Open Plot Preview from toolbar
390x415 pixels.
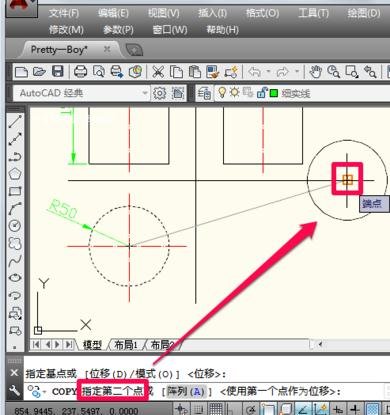[x=99, y=72]
